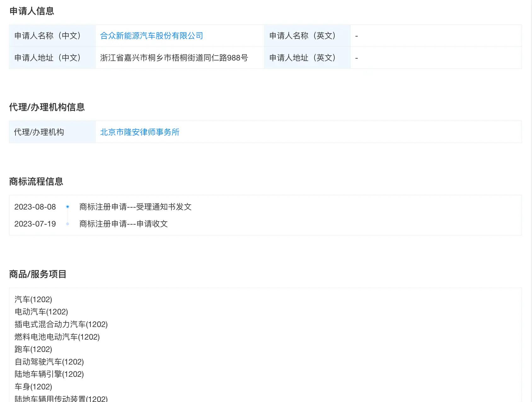The image size is (532, 402).
Task: Select date text 2023-07-19
Action: pyautogui.click(x=35, y=224)
